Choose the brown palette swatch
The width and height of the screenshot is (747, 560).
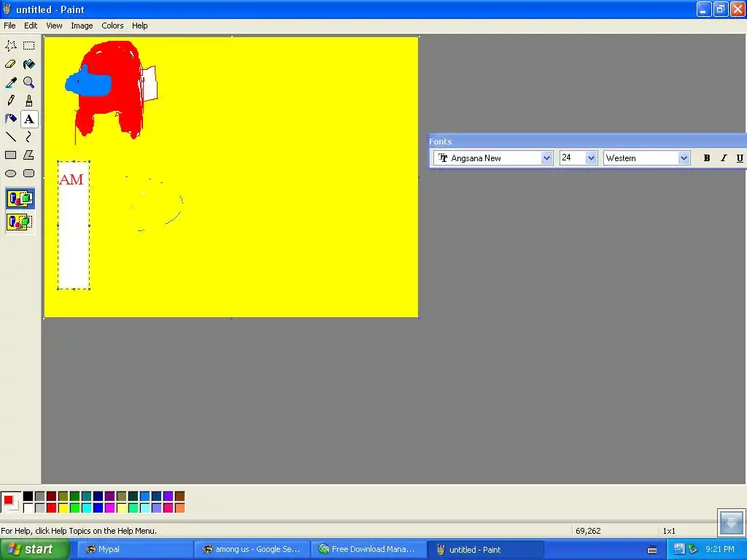[179, 497]
